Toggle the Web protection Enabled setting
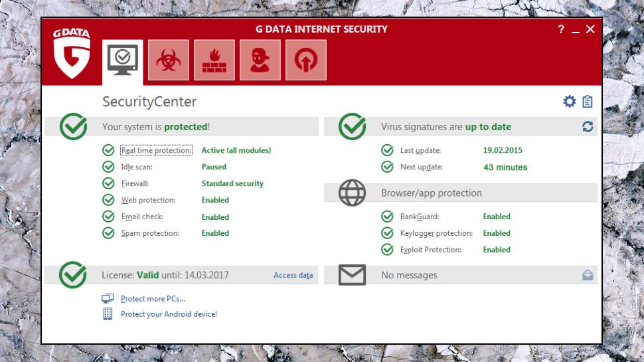This screenshot has height=362, width=644. coord(215,200)
